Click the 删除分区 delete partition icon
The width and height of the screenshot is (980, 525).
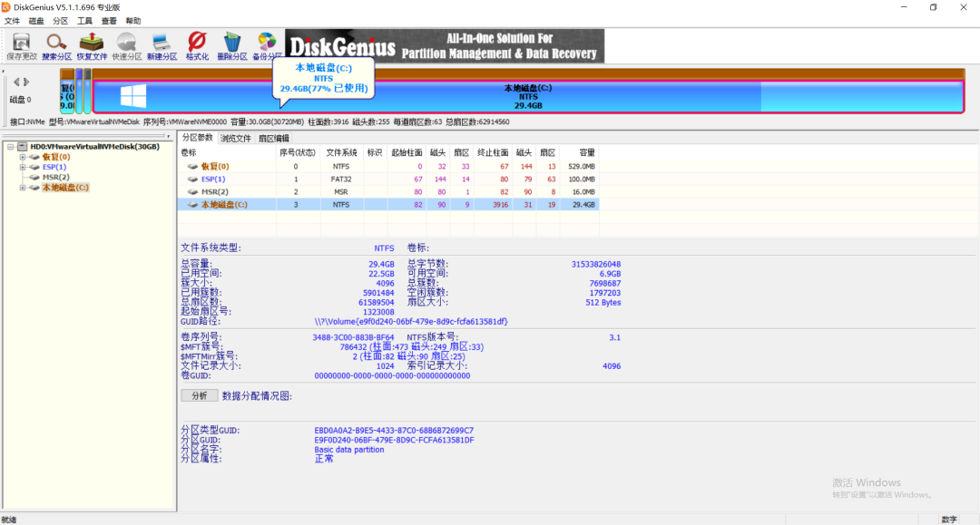[231, 45]
